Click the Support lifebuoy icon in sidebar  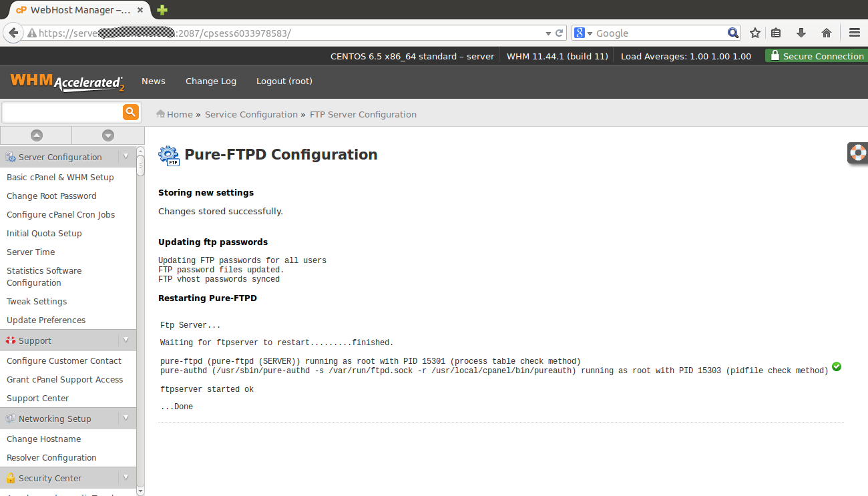[11, 340]
